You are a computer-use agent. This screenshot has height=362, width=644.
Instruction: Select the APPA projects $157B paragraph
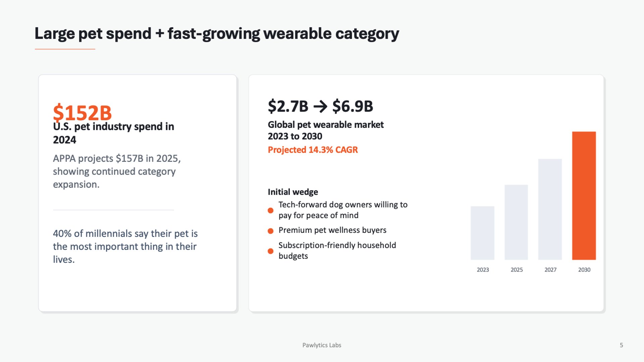(117, 171)
